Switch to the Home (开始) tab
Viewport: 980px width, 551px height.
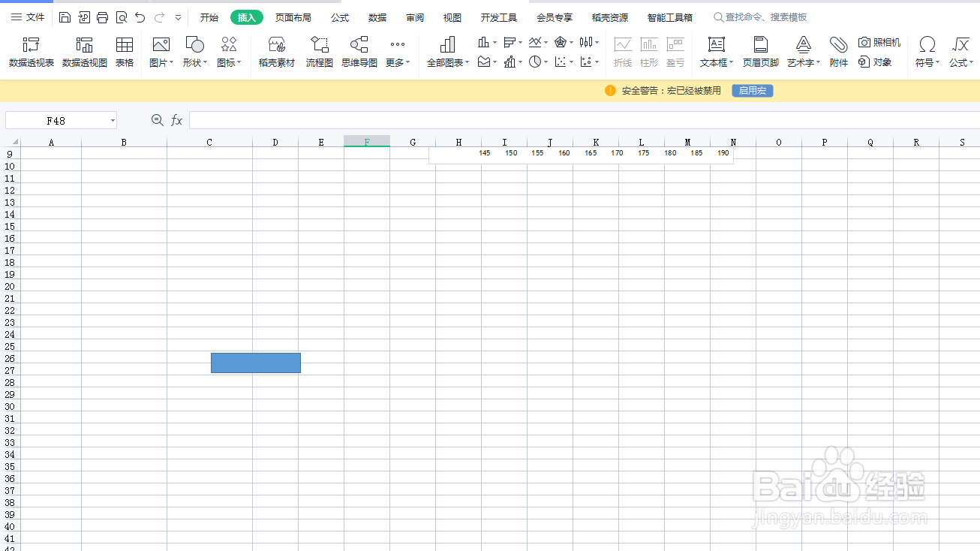point(209,17)
